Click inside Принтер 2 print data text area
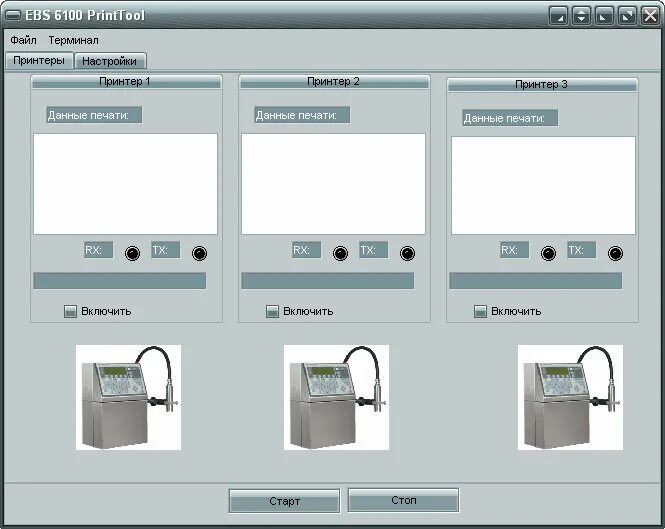Image resolution: width=665 pixels, height=529 pixels. [x=333, y=184]
